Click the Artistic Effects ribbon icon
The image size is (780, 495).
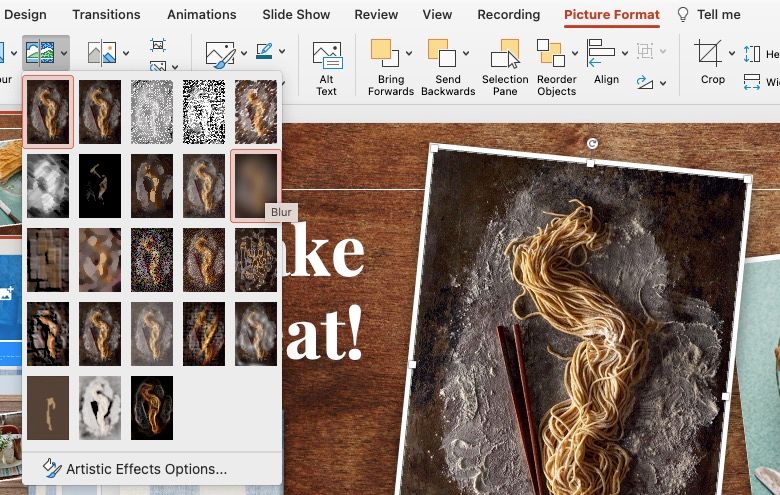pyautogui.click(x=39, y=53)
